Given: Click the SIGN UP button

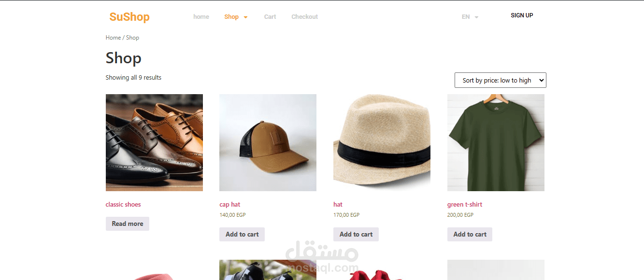Looking at the screenshot, I should point(522,15).
